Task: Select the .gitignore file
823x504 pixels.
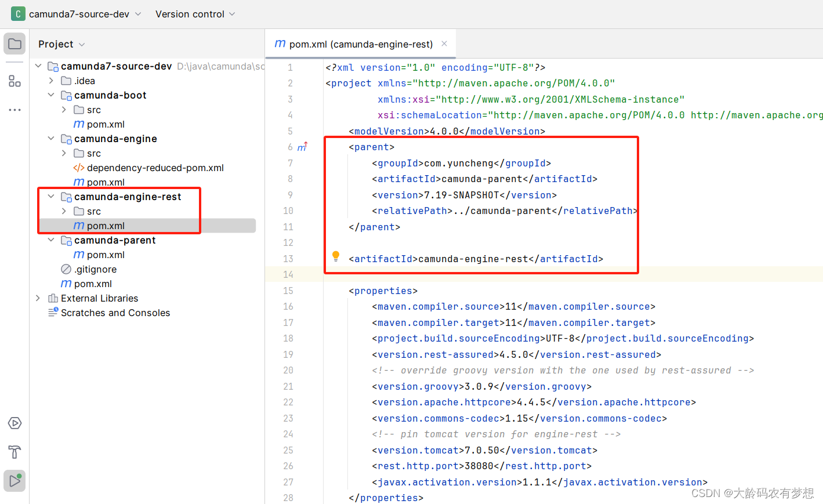Action: point(96,269)
